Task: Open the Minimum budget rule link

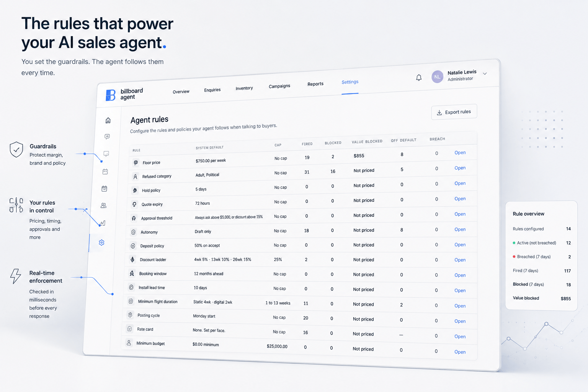Action: 460,352
